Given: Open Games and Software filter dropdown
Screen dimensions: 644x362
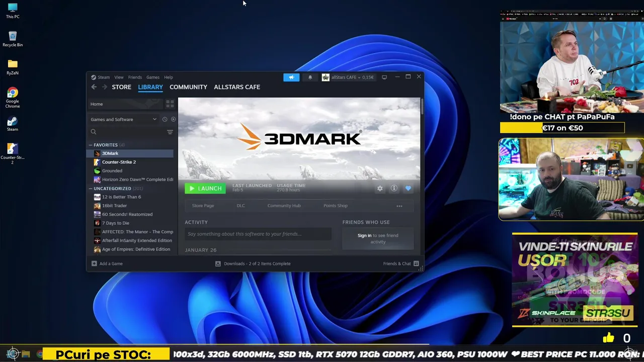Looking at the screenshot, I should click(123, 119).
